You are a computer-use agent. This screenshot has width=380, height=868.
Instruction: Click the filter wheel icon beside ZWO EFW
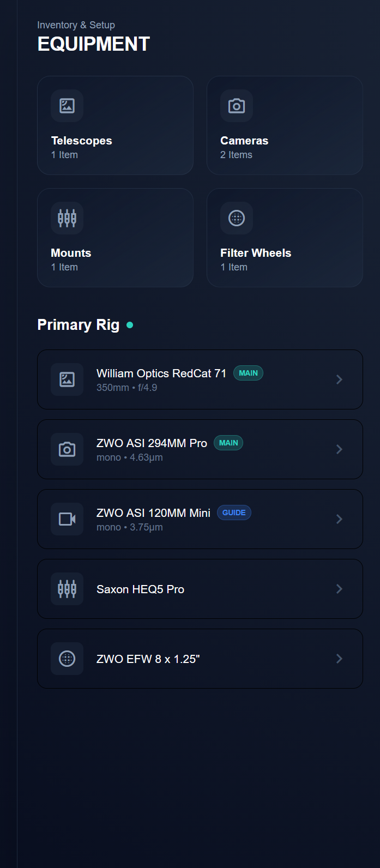point(67,658)
